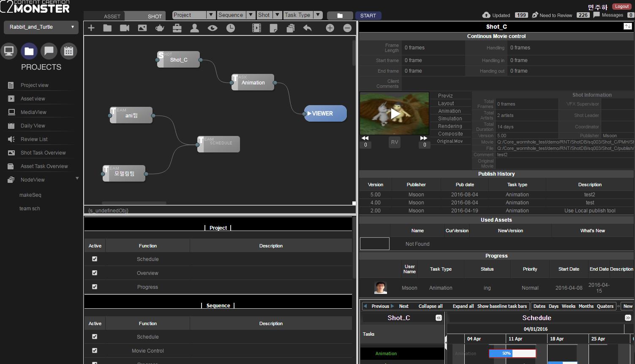The height and width of the screenshot is (364, 635).
Task: Click the fast-forward button under thumbnail
Action: (424, 138)
